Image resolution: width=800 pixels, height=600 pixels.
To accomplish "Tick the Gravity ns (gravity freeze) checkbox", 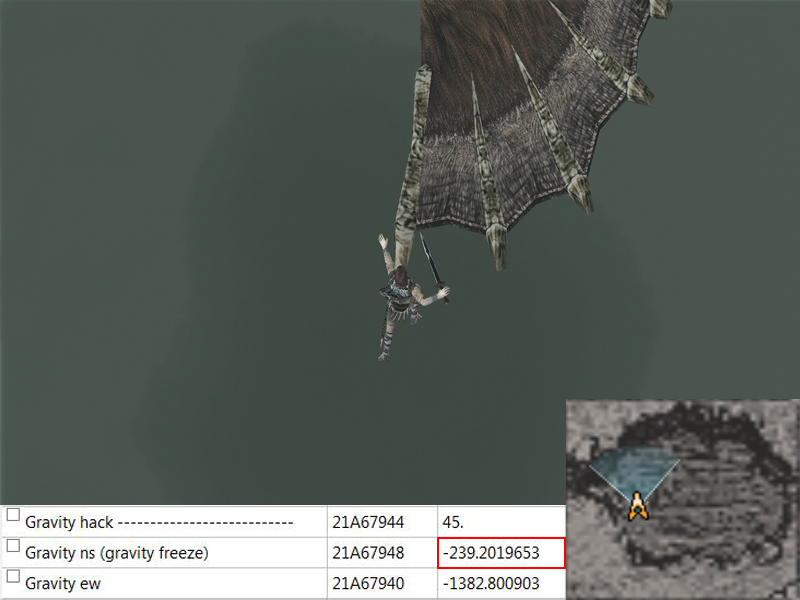I will tap(13, 545).
